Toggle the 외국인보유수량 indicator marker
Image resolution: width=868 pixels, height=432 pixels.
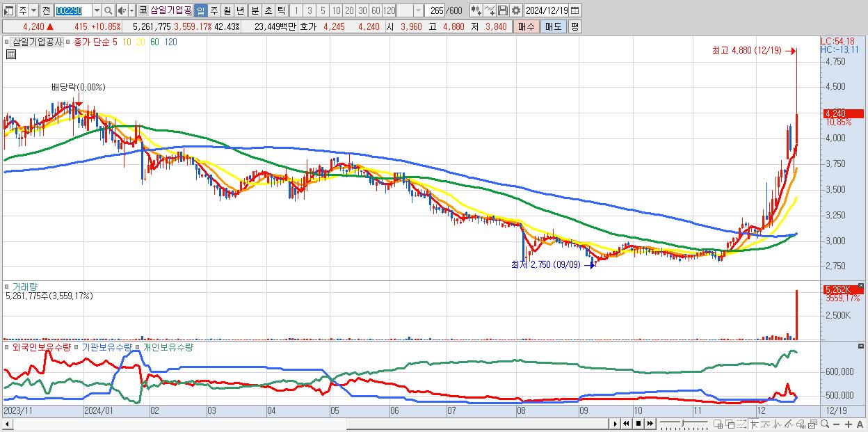point(8,346)
